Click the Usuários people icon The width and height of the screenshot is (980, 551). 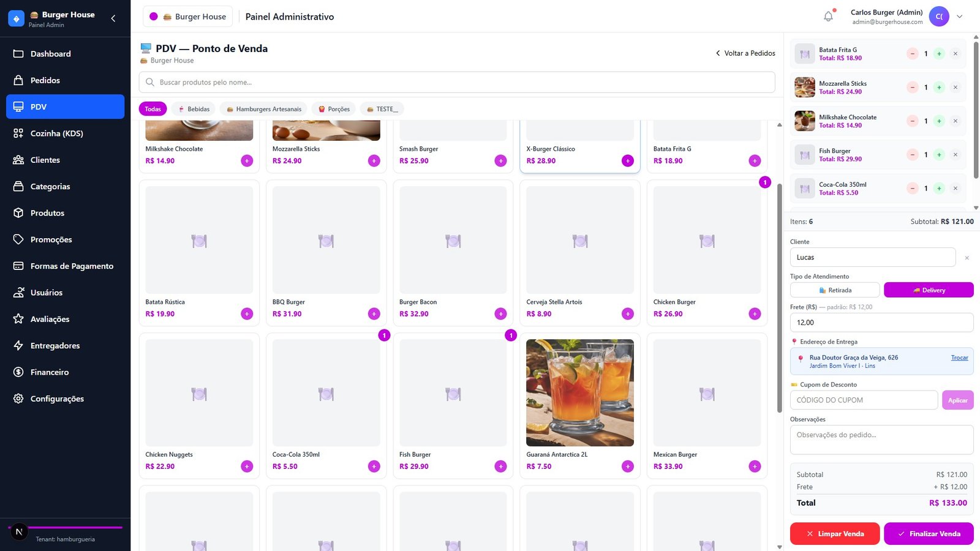click(18, 293)
